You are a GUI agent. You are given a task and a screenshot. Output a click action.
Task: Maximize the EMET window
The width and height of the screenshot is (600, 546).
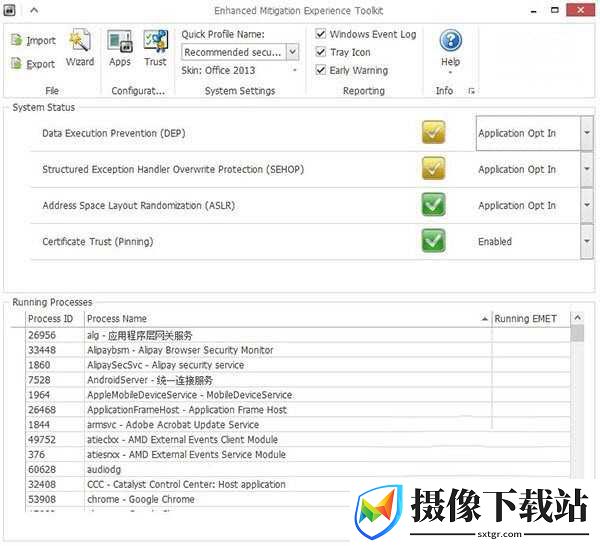554,10
